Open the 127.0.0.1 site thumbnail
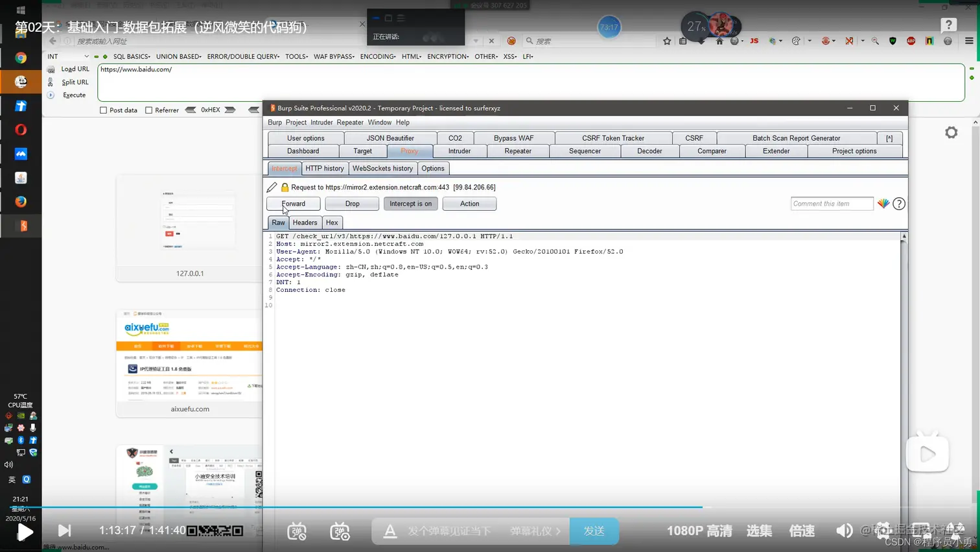This screenshot has width=980, height=552. coord(190,227)
